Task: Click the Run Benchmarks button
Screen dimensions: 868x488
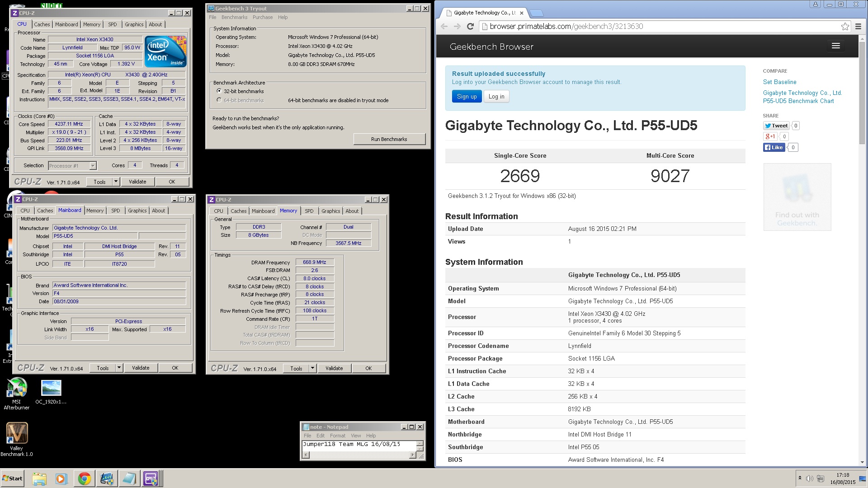Action: (x=389, y=139)
